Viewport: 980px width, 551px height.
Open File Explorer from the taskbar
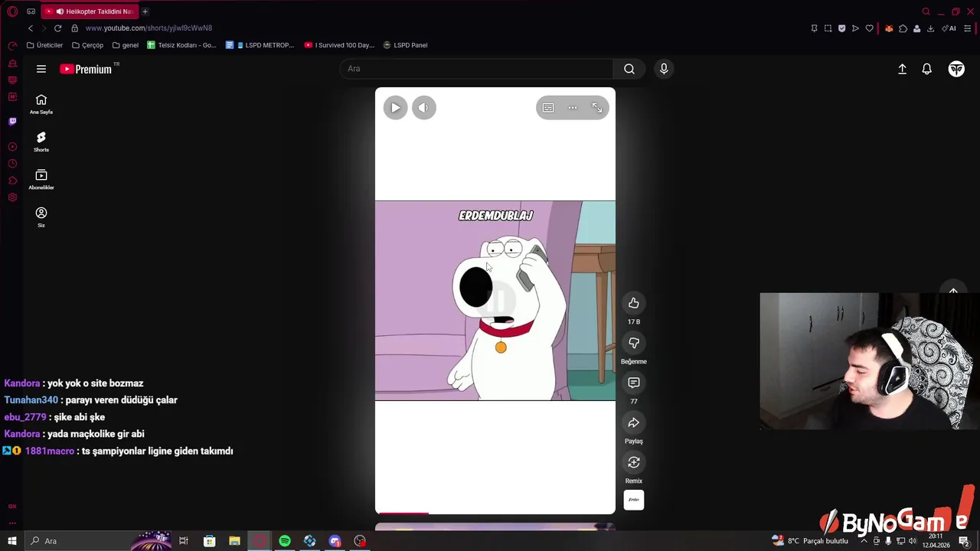coord(234,541)
